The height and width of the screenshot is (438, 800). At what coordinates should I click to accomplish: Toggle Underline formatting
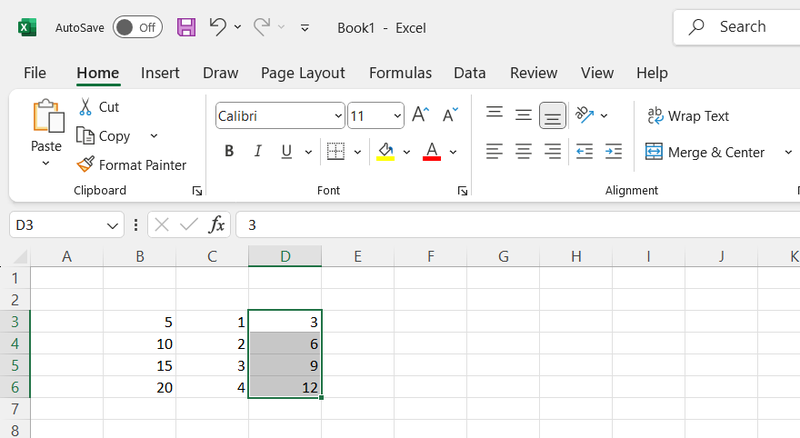pyautogui.click(x=286, y=151)
